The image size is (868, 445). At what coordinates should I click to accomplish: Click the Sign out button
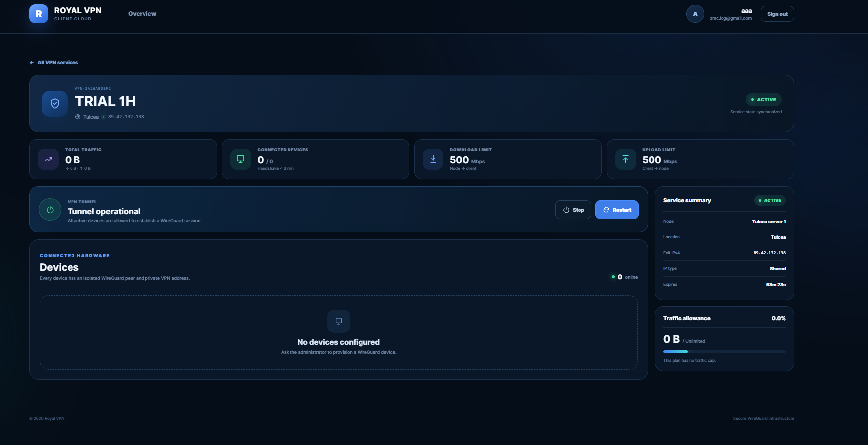click(x=777, y=14)
